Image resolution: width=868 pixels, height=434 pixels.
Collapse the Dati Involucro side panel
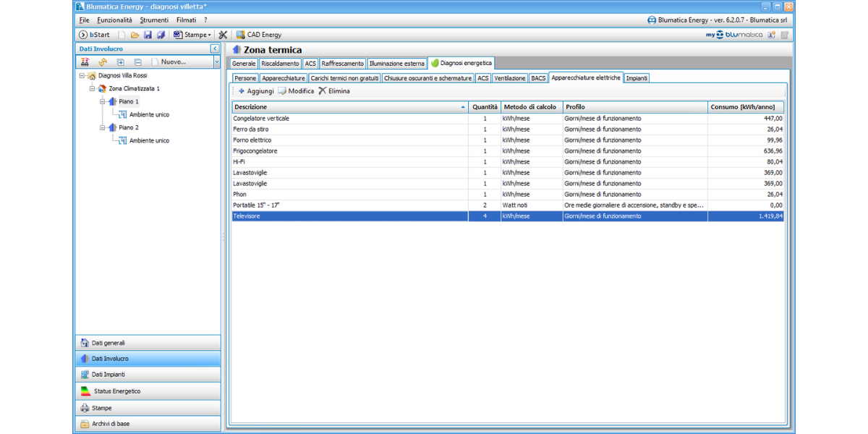215,48
